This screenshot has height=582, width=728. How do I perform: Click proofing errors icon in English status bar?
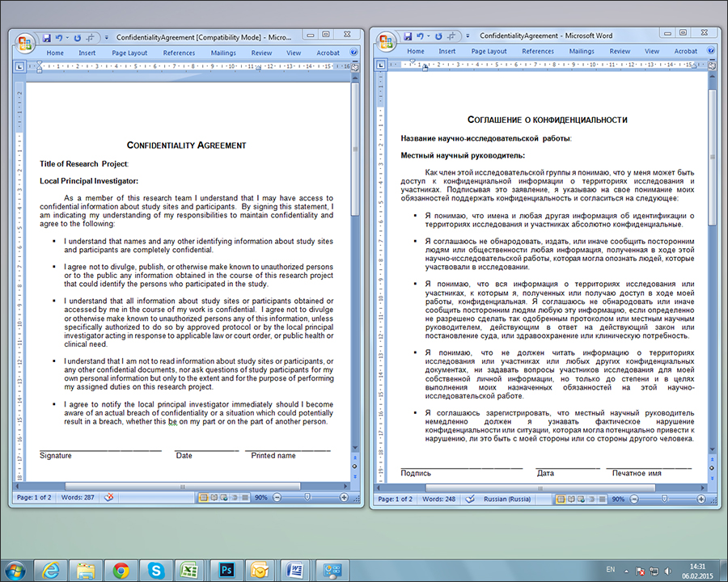point(109,498)
